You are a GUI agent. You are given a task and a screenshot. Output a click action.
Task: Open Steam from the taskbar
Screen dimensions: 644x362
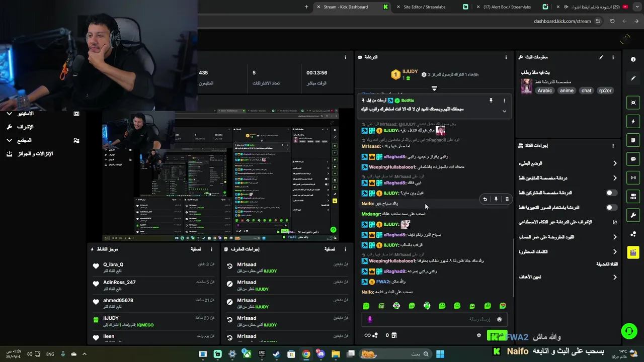pos(276,354)
